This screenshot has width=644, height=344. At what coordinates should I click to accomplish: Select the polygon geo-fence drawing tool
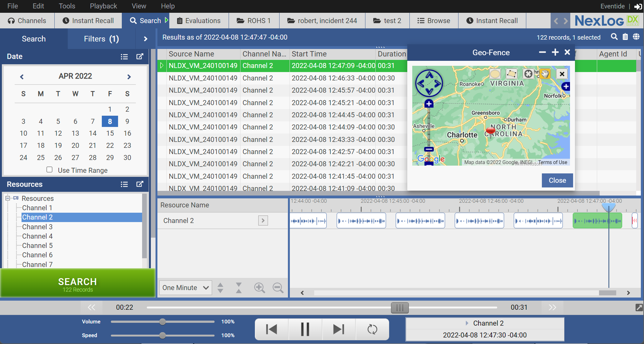click(511, 74)
